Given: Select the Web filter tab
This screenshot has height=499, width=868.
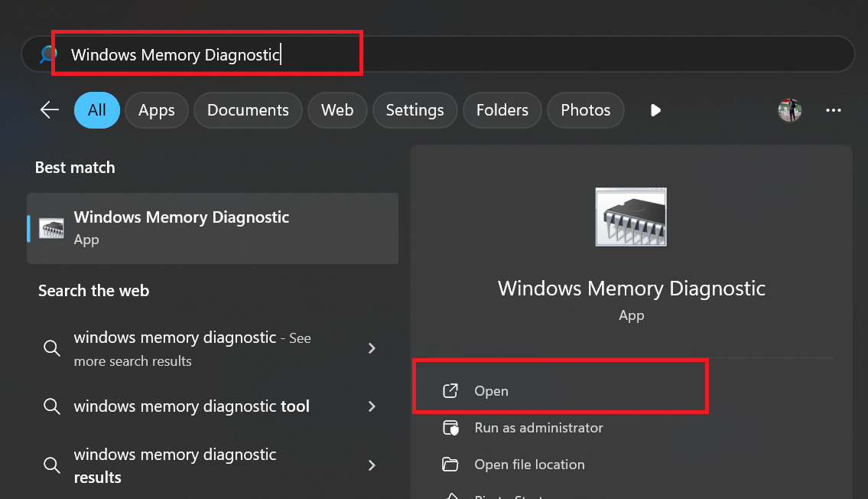Looking at the screenshot, I should click(x=337, y=110).
